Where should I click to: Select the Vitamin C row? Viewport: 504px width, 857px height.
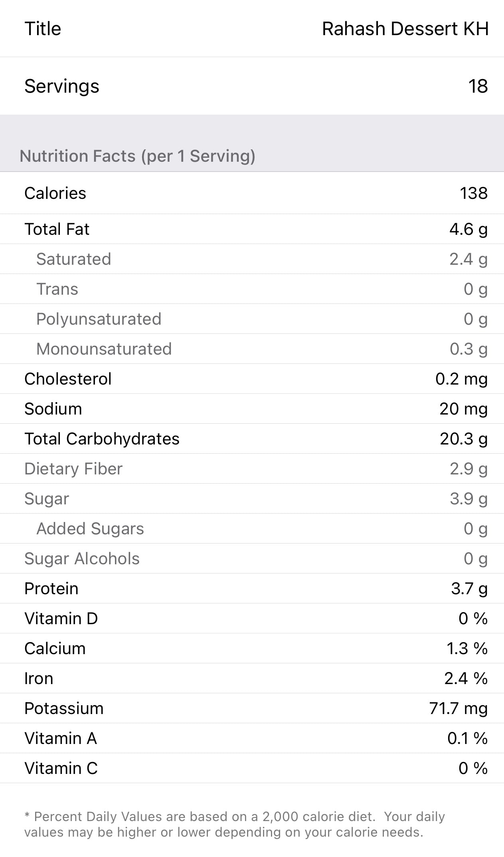252,768
